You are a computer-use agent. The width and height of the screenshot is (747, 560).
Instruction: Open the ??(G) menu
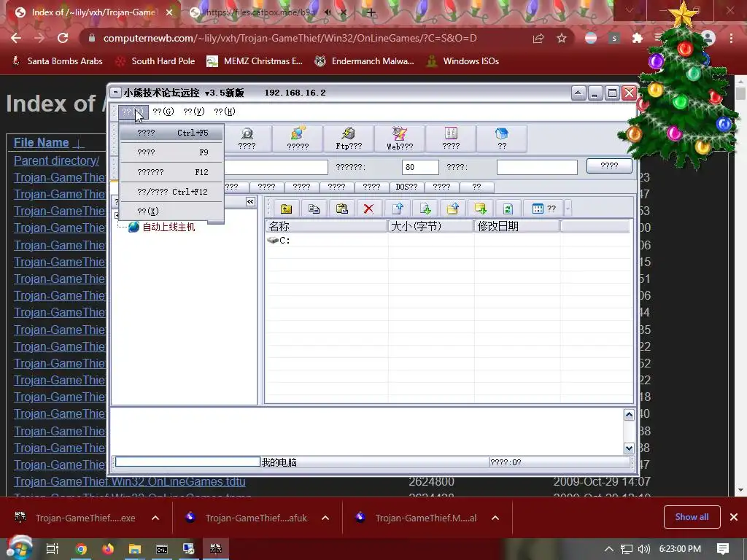tap(163, 112)
